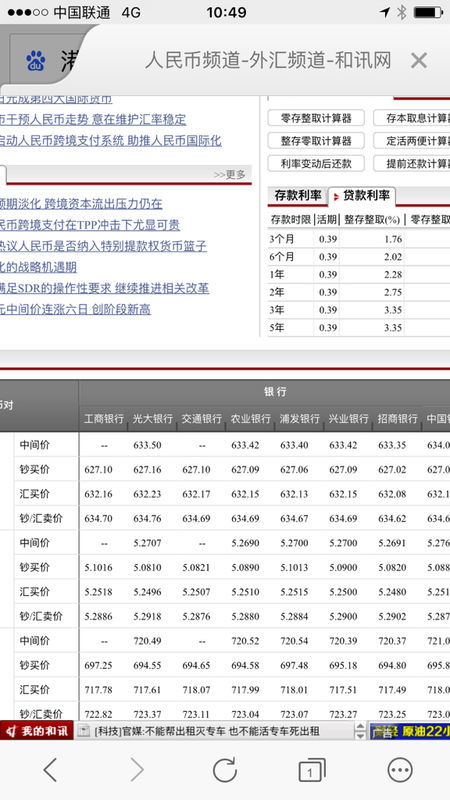Click the 兴业银行 column header
This screenshot has width=450, height=800.
(348, 418)
